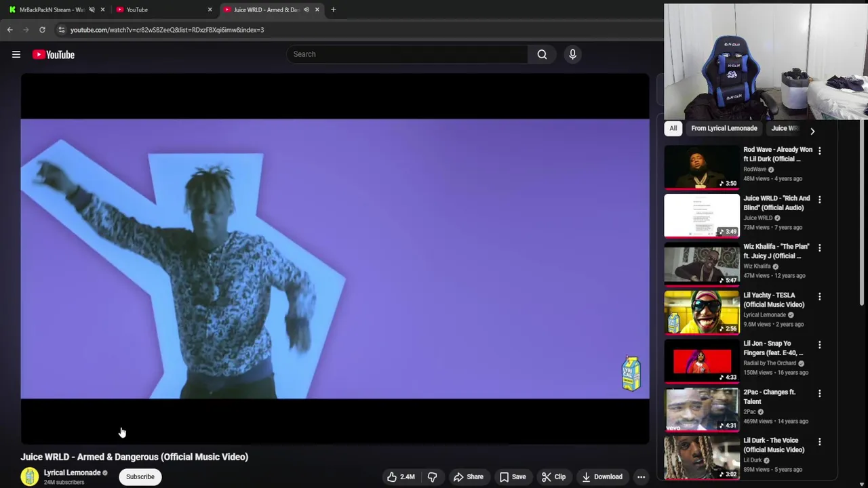Download the video
The height and width of the screenshot is (488, 868).
(602, 477)
